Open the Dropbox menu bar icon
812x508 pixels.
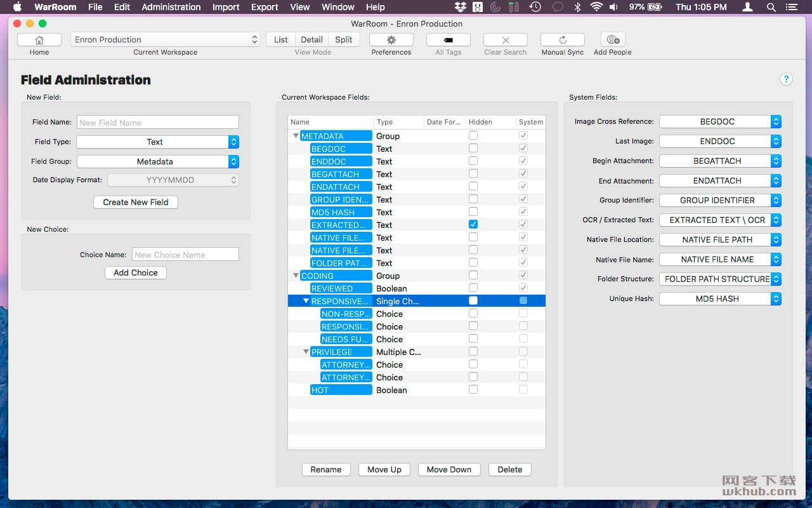coord(461,7)
